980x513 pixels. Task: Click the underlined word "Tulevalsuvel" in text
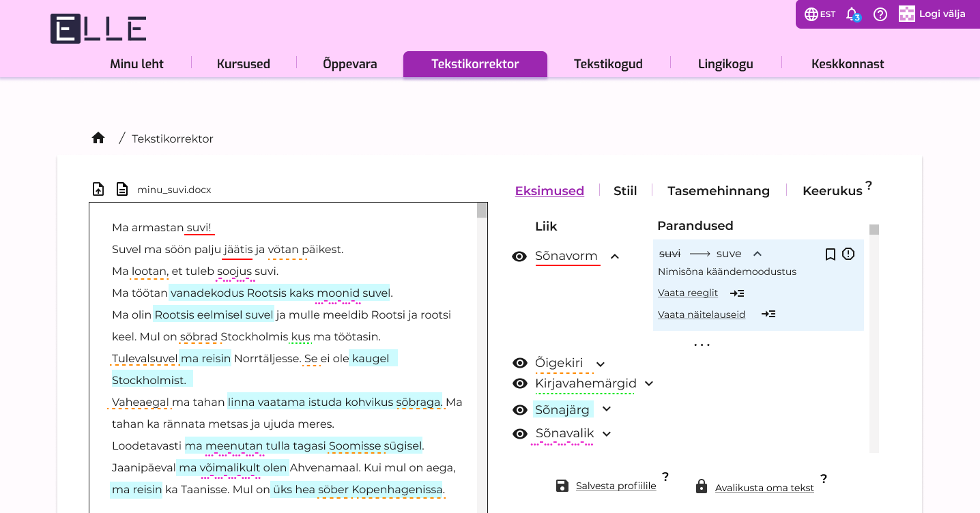pos(145,359)
